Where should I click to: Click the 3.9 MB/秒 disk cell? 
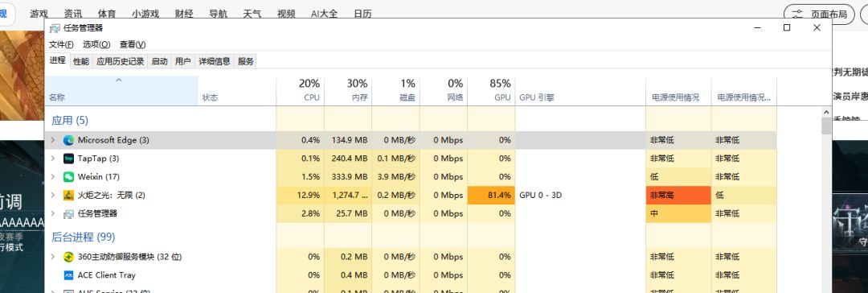(395, 177)
